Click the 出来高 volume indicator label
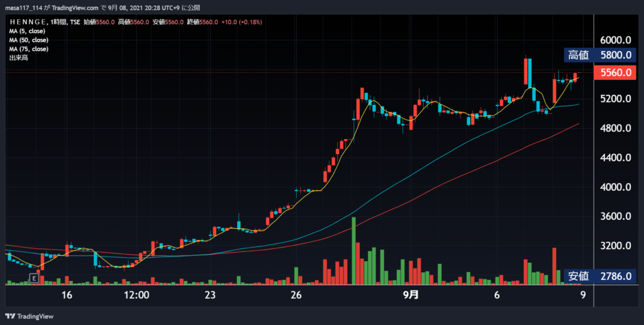The image size is (644, 325). [x=18, y=58]
